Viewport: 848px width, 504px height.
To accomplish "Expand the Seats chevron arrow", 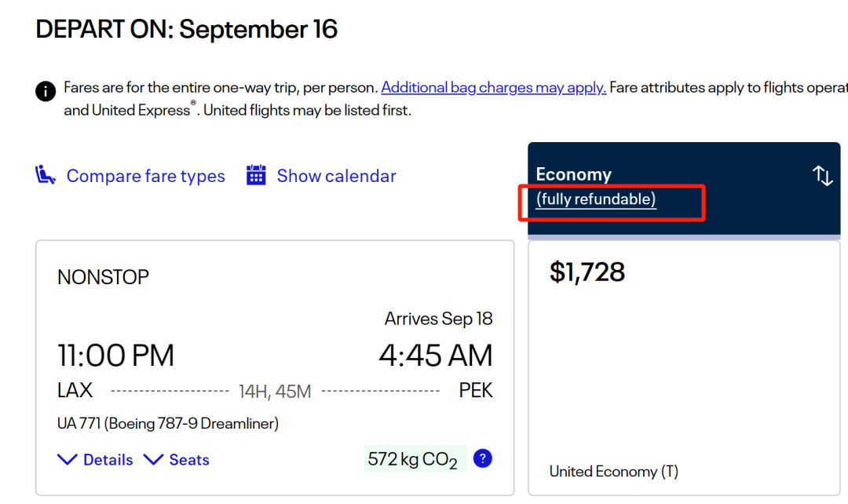I will pos(153,459).
